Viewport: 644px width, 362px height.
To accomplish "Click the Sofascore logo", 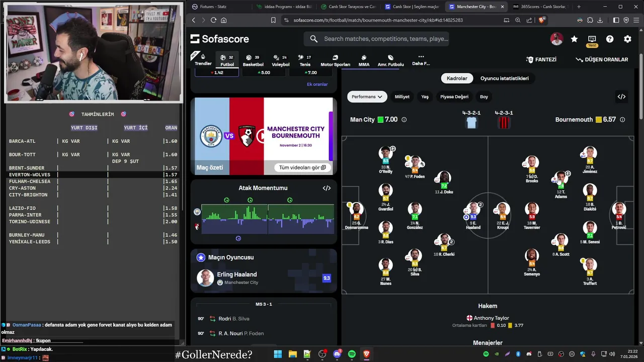I will [220, 39].
